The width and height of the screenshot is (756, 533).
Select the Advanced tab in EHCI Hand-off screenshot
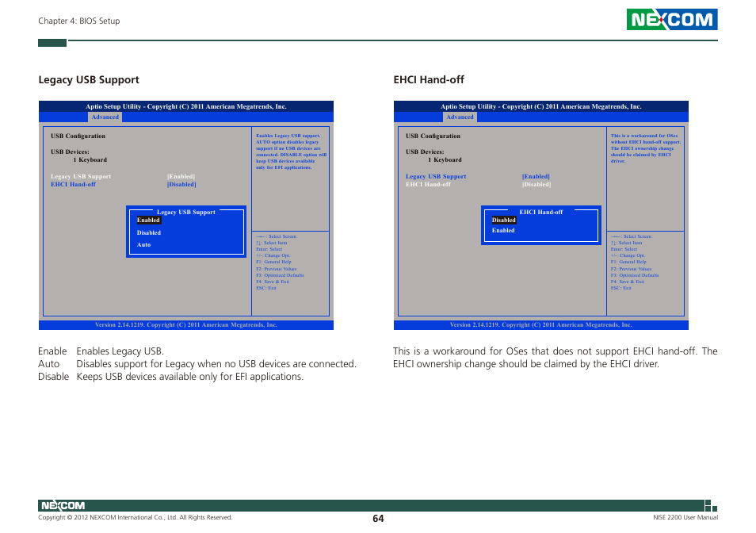point(460,117)
